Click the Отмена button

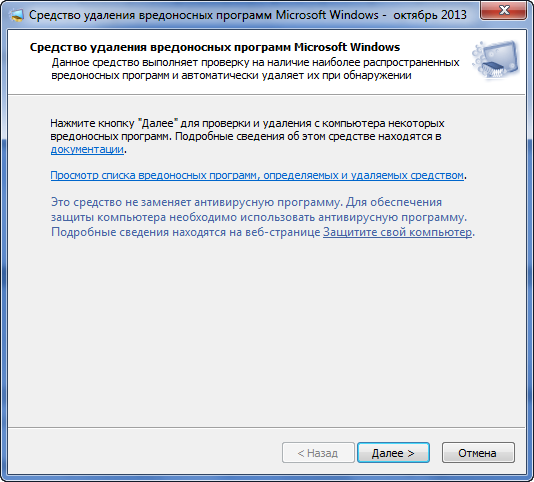click(x=478, y=453)
